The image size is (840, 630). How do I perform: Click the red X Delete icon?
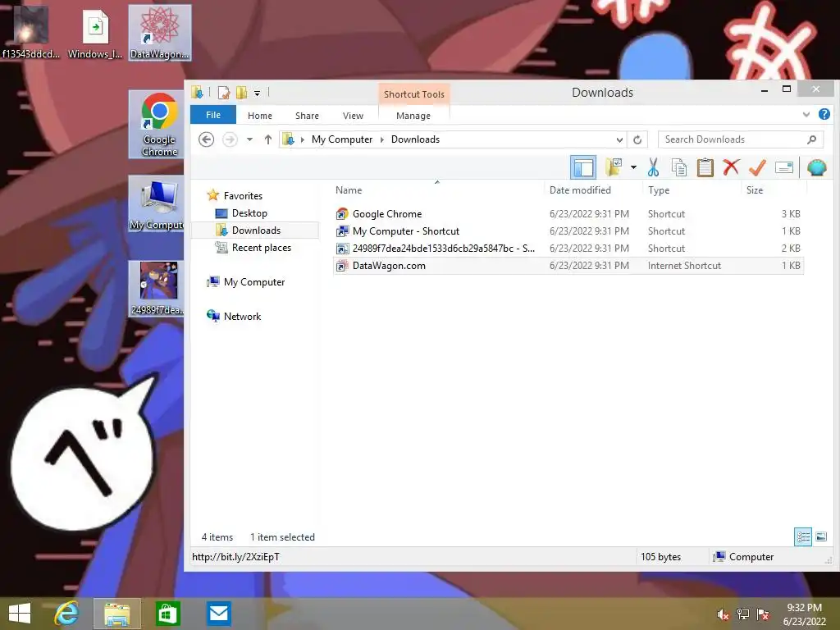pyautogui.click(x=731, y=167)
